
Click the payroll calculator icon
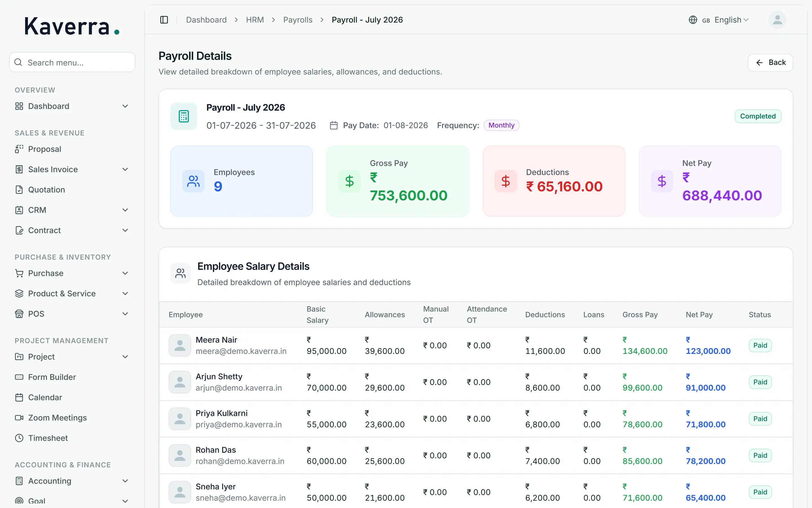(184, 116)
